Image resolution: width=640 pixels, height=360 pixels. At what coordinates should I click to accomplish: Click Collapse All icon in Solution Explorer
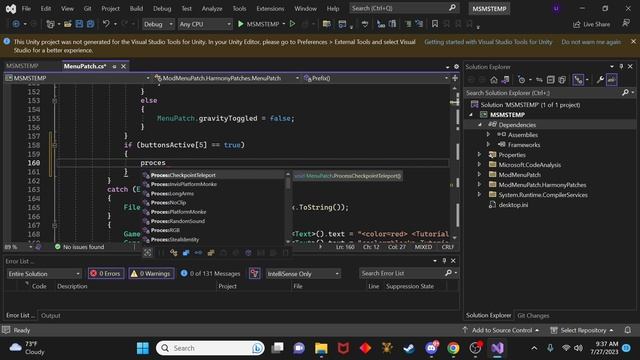coord(550,80)
